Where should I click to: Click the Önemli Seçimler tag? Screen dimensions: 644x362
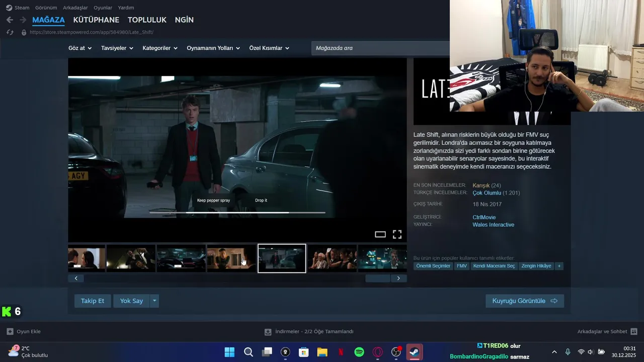click(x=433, y=266)
